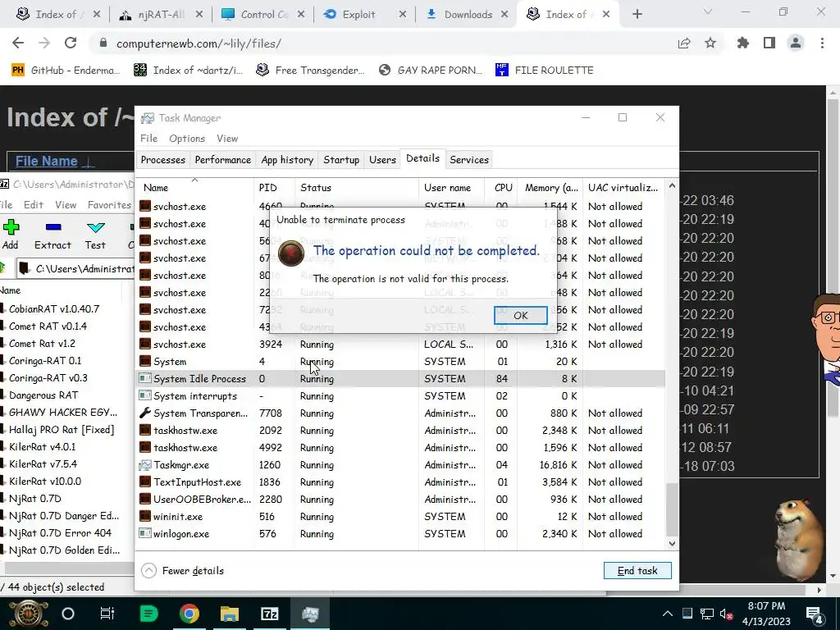Open the 7-Zip Favorites menu

point(109,204)
